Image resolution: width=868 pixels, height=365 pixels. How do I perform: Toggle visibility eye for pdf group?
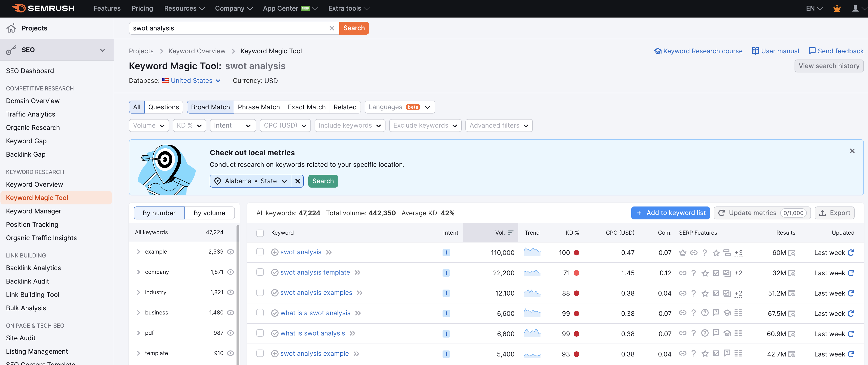pyautogui.click(x=231, y=333)
